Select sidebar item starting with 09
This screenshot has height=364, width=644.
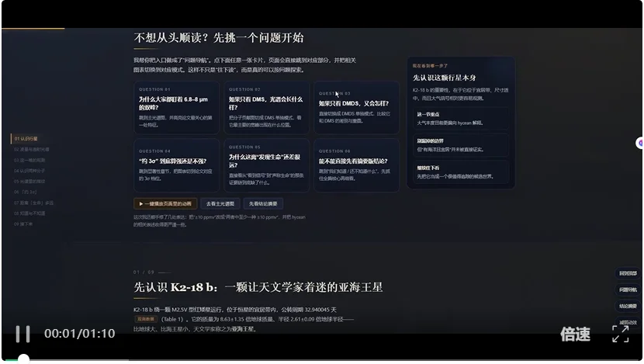(23, 224)
